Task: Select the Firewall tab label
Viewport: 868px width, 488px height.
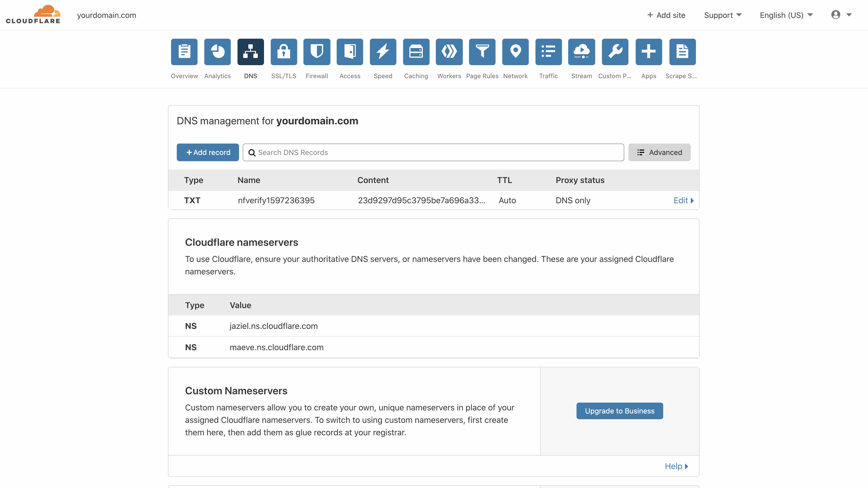Action: pyautogui.click(x=317, y=76)
